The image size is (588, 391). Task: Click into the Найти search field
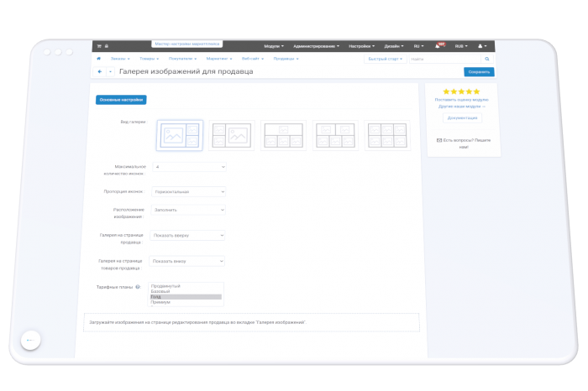(444, 59)
